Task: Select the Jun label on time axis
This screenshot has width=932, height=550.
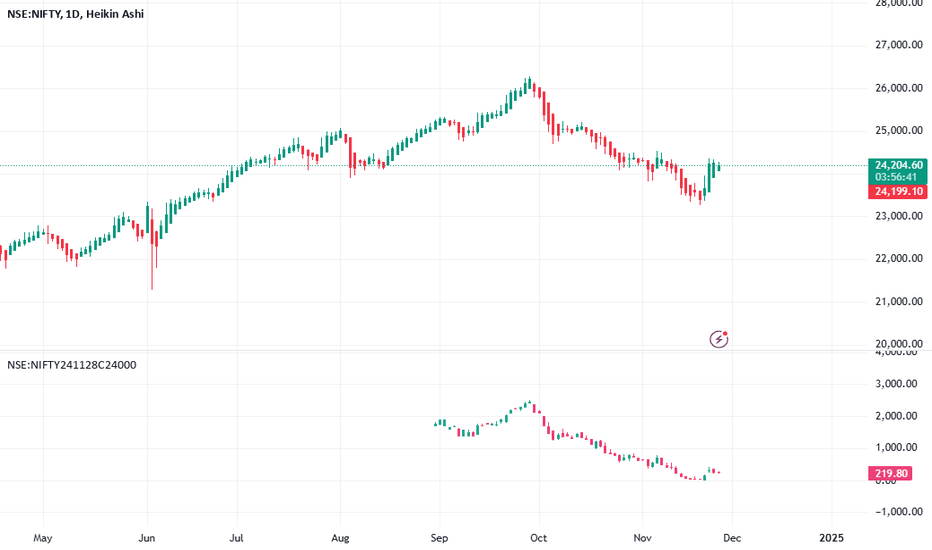Action: coord(147,538)
